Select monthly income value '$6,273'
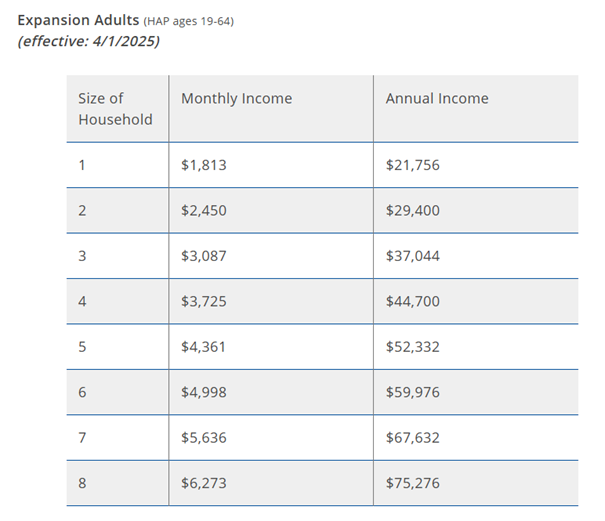Screen dimensions: 605x521 204,483
